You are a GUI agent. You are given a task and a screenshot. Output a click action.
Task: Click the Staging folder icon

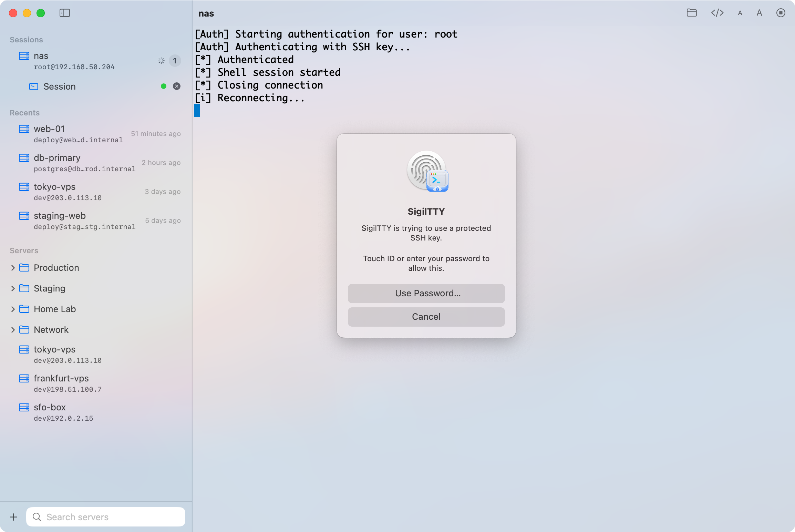(24, 288)
